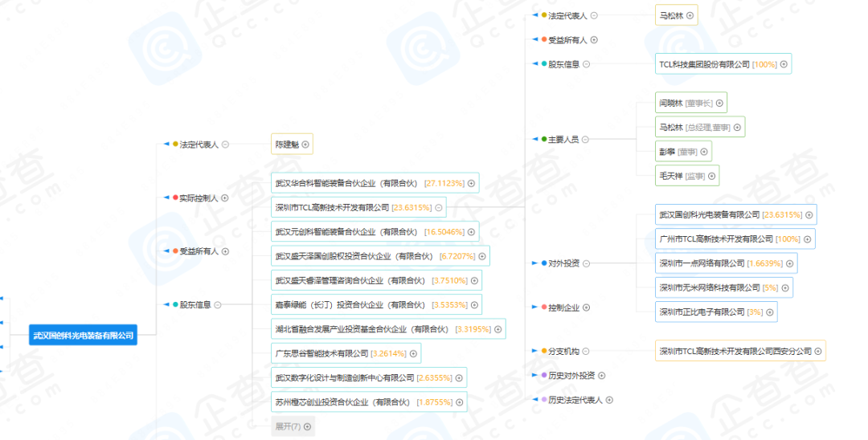Expand the left 受益所有人 branch

point(225,251)
